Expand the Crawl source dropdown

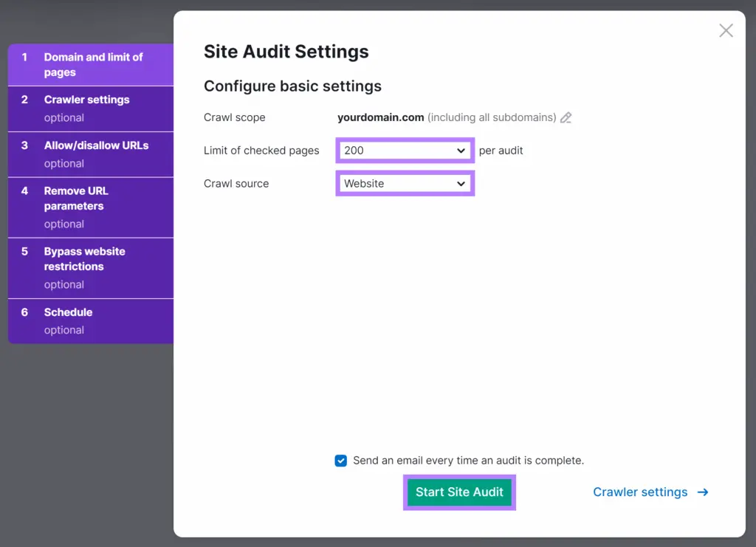coord(405,184)
